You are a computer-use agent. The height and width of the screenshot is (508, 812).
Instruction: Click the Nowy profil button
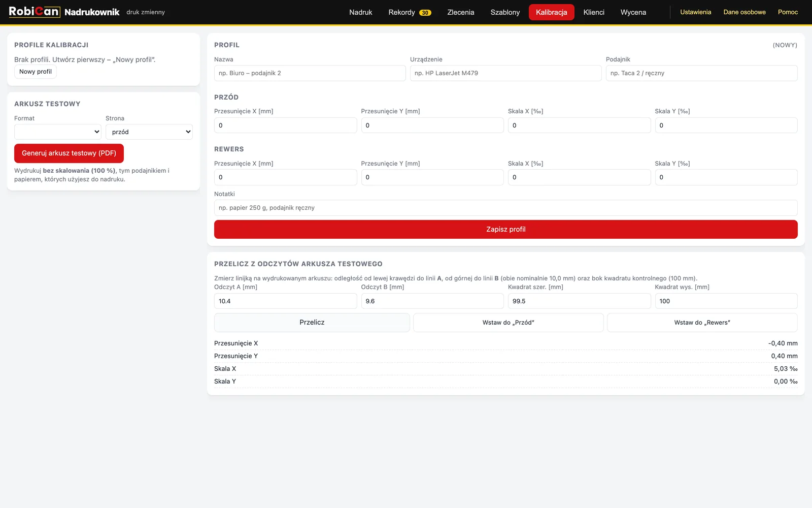point(36,72)
